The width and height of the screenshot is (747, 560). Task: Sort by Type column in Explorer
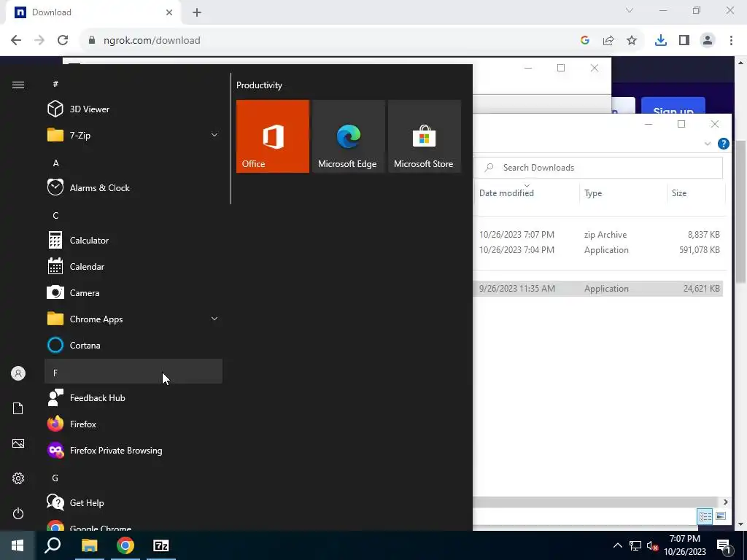pyautogui.click(x=623, y=192)
